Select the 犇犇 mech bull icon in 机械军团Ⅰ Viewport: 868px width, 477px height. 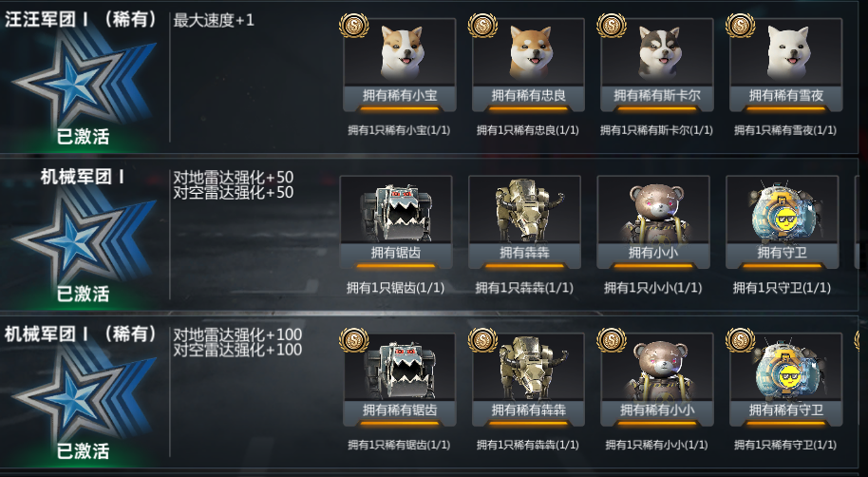pyautogui.click(x=525, y=209)
